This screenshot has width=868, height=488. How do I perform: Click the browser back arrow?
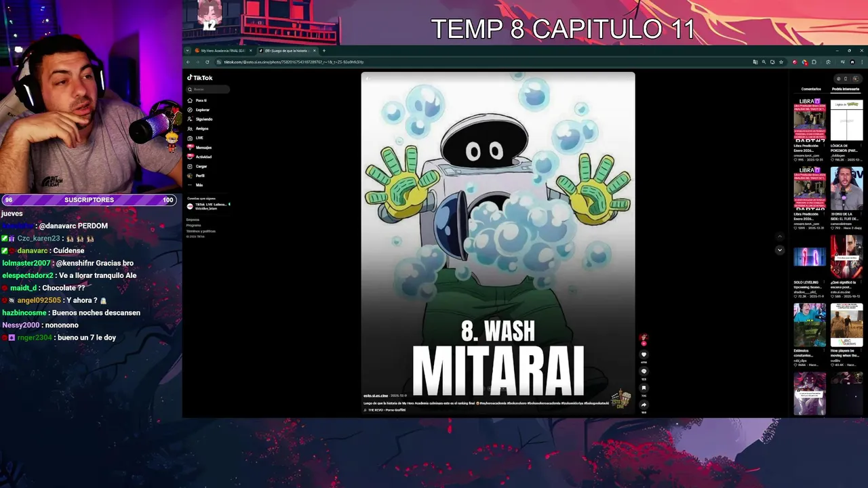tap(189, 62)
